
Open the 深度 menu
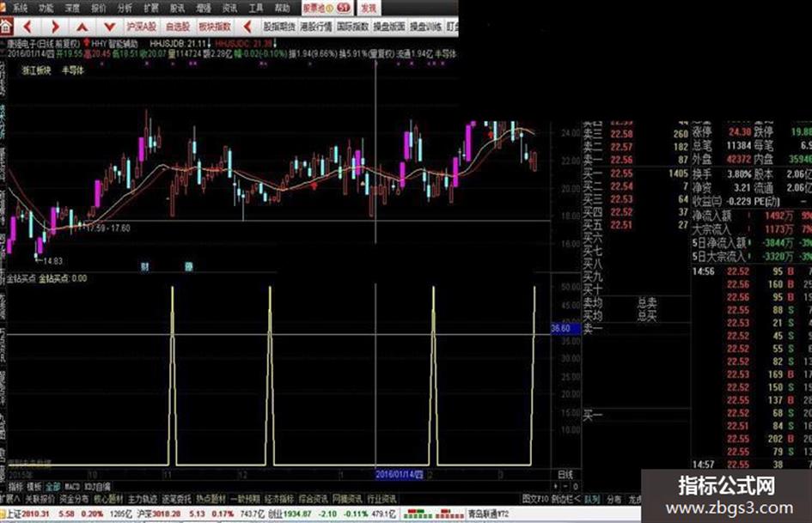click(x=72, y=8)
